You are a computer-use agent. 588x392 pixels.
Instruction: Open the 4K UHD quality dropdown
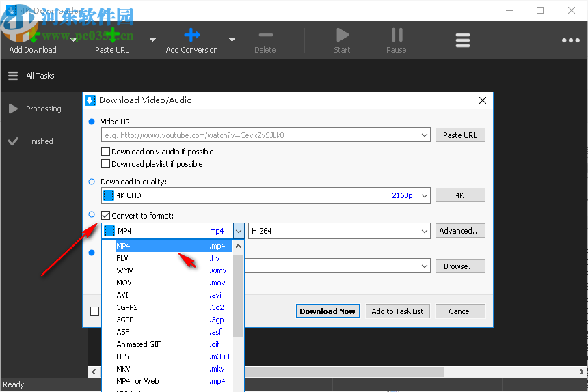coord(425,195)
